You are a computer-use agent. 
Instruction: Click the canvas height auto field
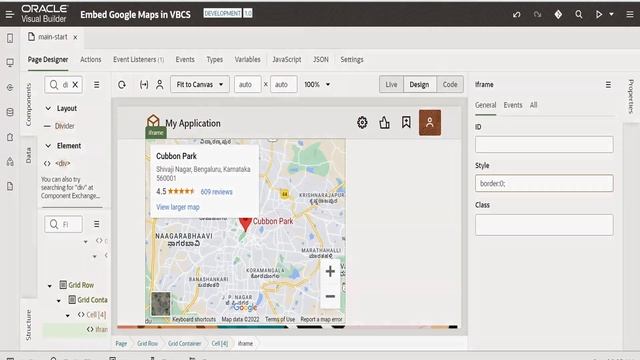point(284,84)
